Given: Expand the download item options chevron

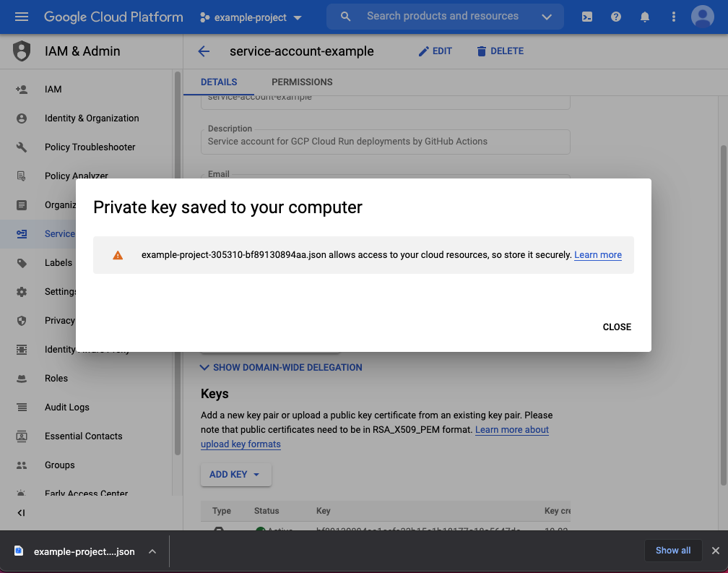Looking at the screenshot, I should point(152,551).
